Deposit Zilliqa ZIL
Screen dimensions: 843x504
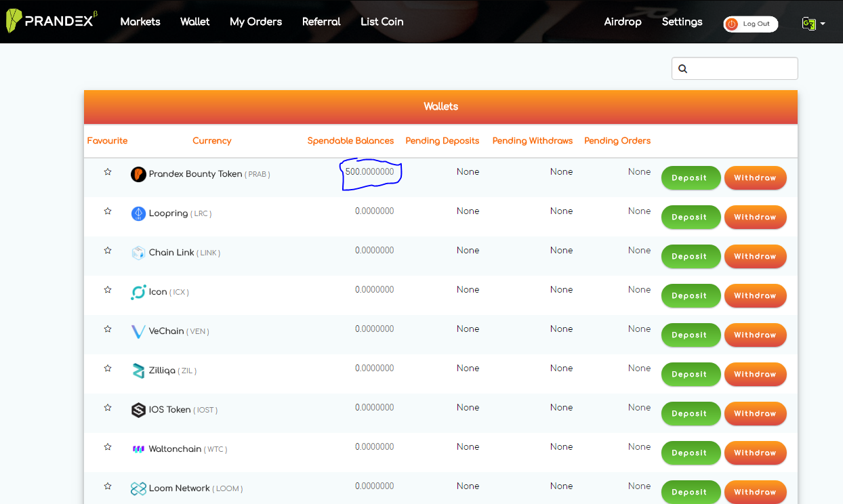coord(691,375)
